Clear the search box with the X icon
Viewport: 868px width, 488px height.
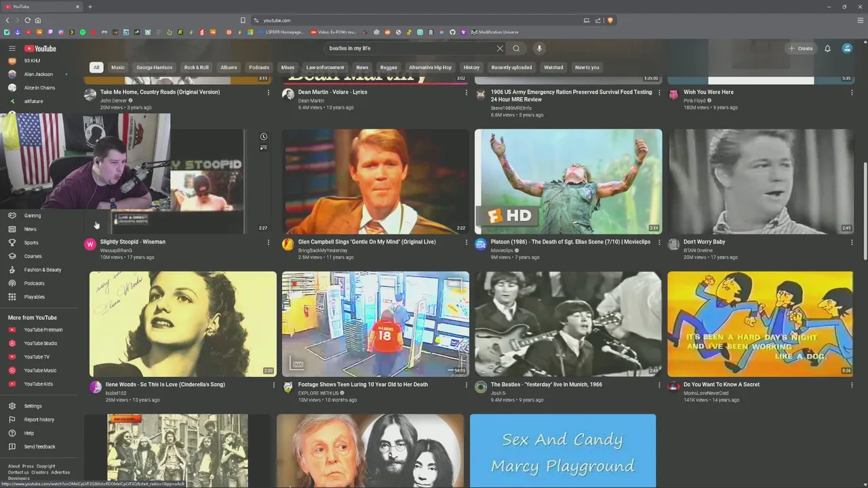[x=500, y=48]
